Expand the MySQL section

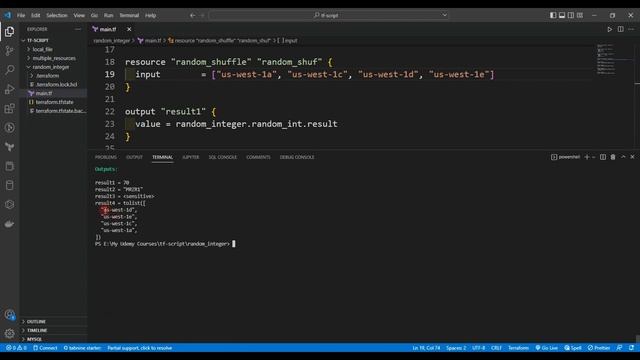point(34,339)
